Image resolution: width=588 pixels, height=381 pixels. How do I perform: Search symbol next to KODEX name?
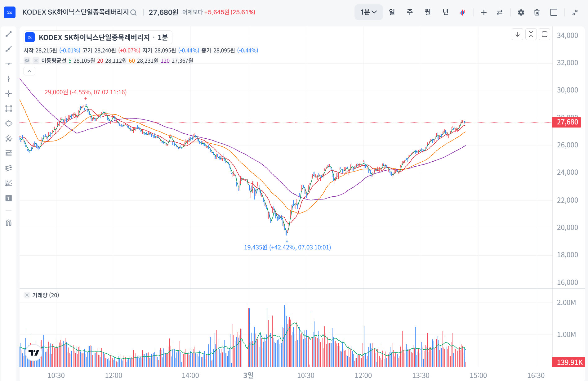click(133, 12)
